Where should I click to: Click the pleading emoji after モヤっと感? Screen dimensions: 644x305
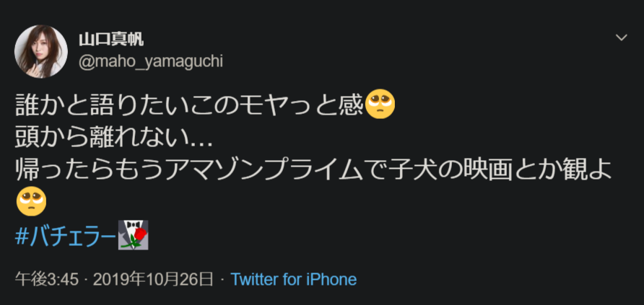pos(380,104)
